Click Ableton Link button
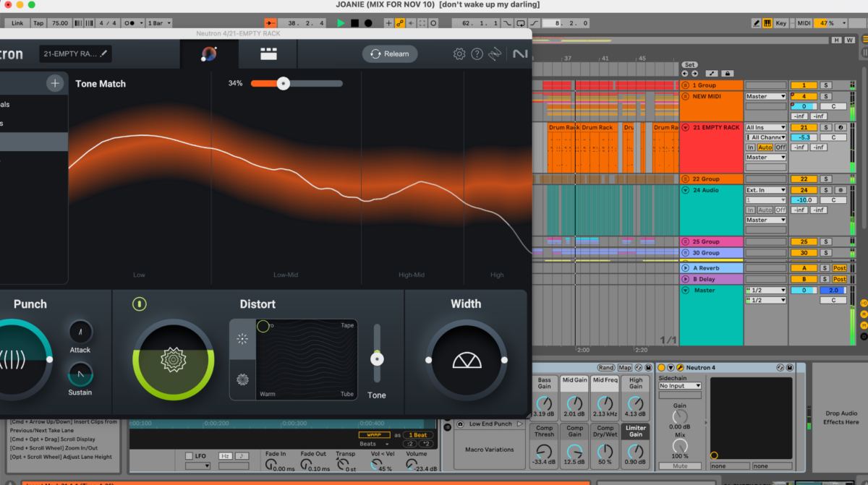Viewport: 868px width, 485px height. pyautogui.click(x=17, y=23)
